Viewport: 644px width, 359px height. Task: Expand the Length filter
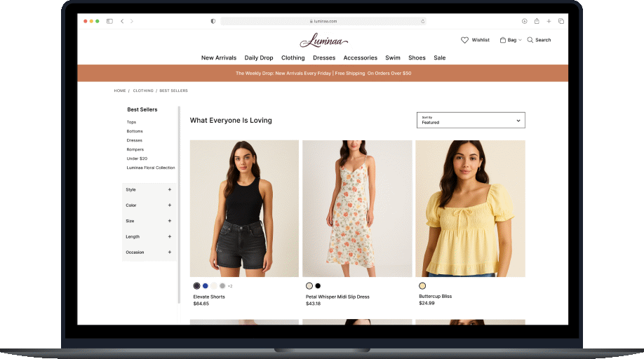pos(170,237)
